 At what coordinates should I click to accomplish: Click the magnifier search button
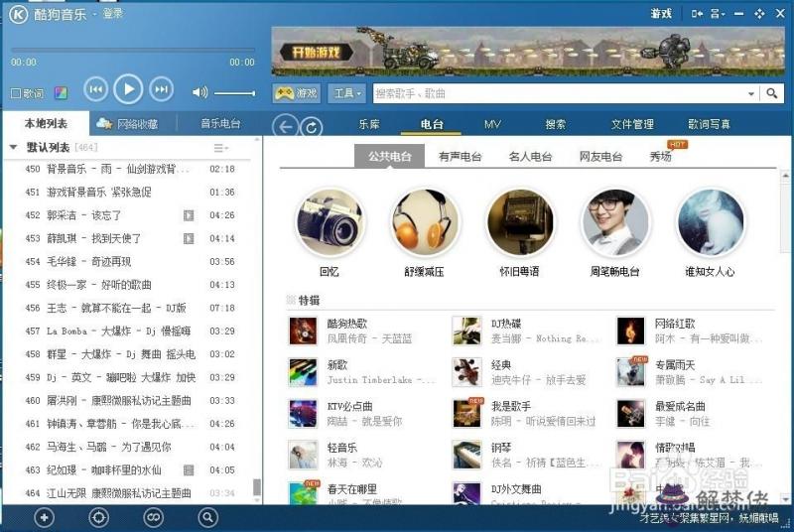pyautogui.click(x=772, y=93)
